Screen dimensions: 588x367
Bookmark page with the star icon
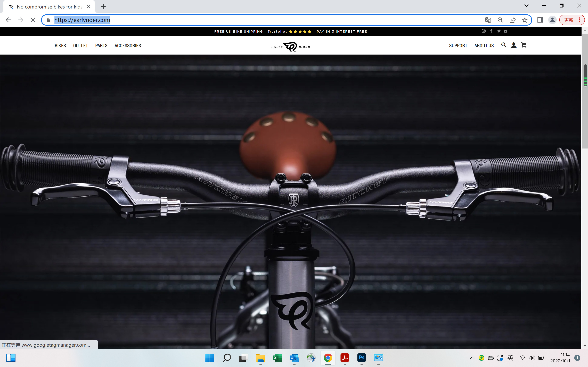point(525,20)
